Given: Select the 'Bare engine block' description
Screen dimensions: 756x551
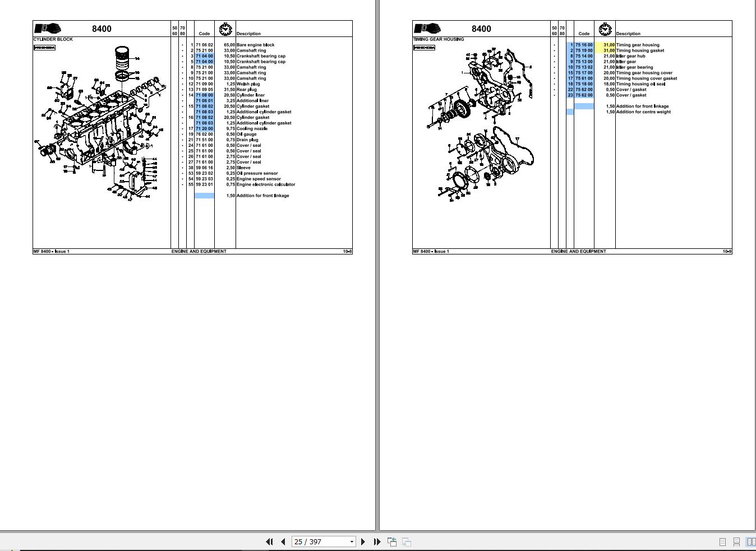Looking at the screenshot, I should (255, 45).
